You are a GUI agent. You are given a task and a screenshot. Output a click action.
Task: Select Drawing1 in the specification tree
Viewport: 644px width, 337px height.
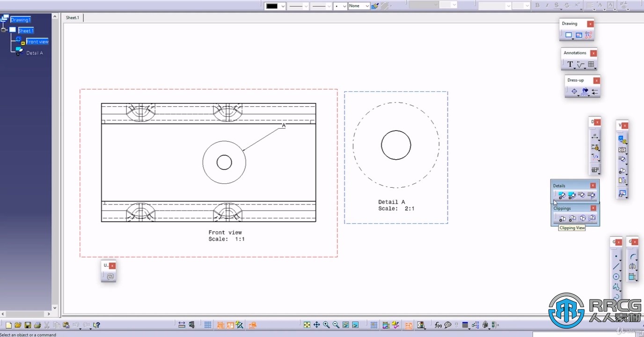[x=21, y=20]
